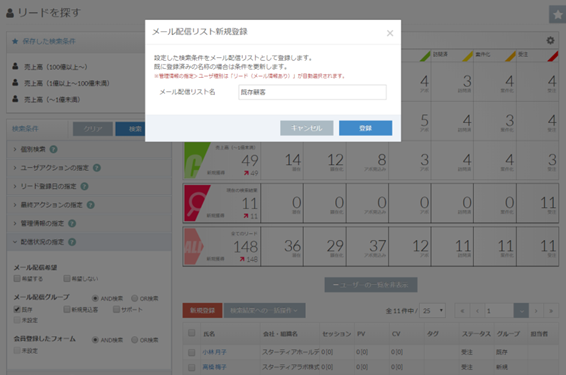Click the help icon next to 個別検索
566x375 pixels.
click(53, 149)
